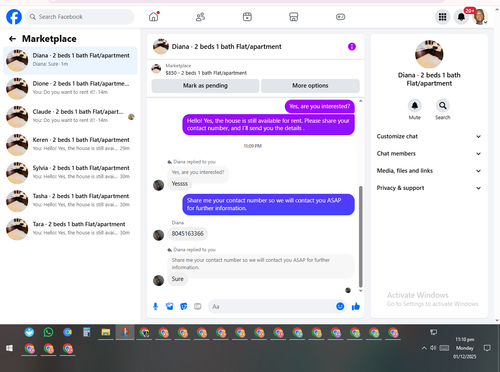Viewport: 500px width, 372px height.
Task: Show hidden system tray icons
Action: pyautogui.click(x=424, y=348)
